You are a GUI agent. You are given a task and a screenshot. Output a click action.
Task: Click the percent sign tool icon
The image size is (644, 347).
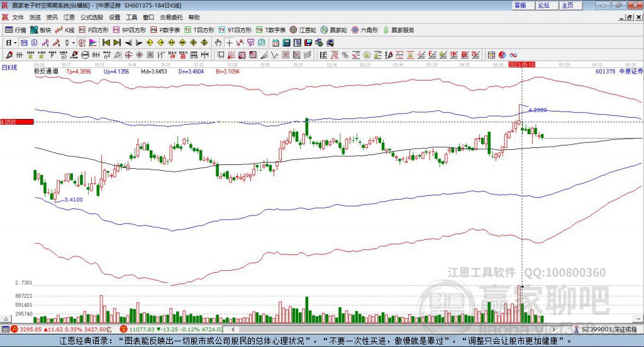pyautogui.click(x=345, y=55)
